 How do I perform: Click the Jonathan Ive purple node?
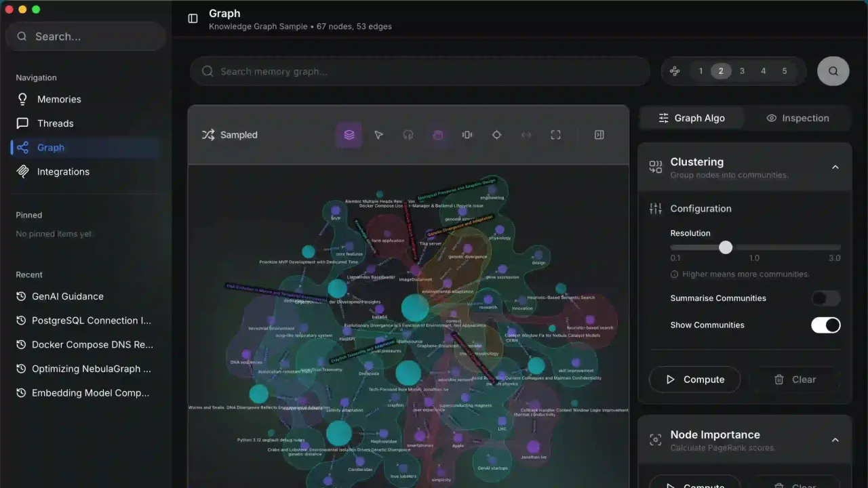533,447
